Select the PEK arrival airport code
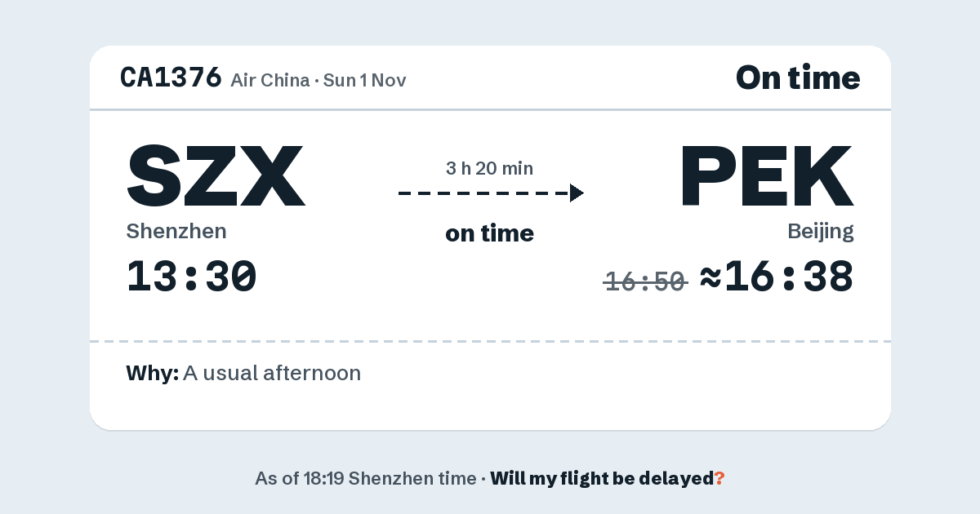Viewport: 980px width, 514px height. 767,175
